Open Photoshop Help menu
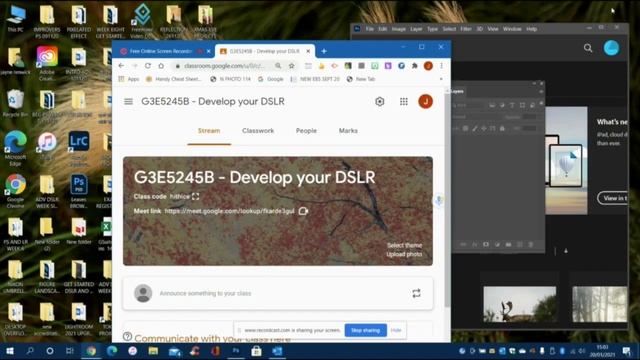This screenshot has height=360, width=640. point(531,29)
